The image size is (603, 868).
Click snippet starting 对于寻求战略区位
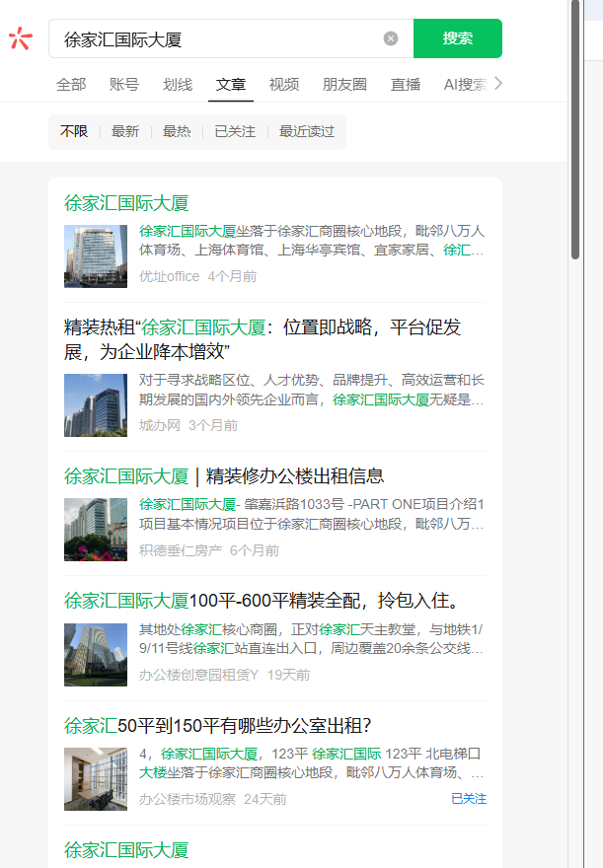point(311,390)
